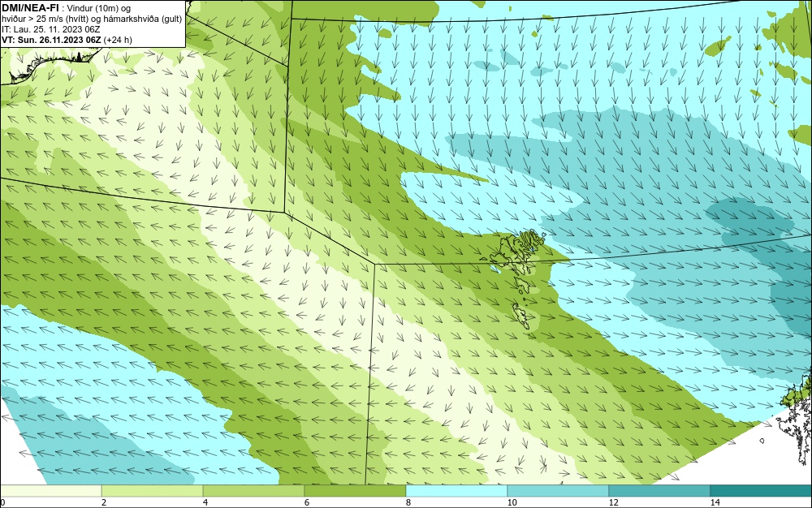Click the Suðuroy southern island outline
Screen dimensions: 812x508
pos(521,316)
